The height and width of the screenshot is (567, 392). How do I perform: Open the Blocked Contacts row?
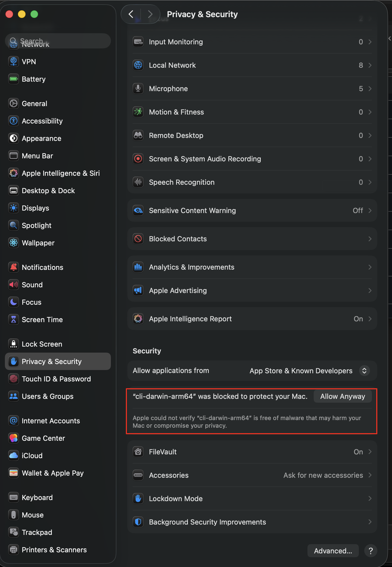252,239
